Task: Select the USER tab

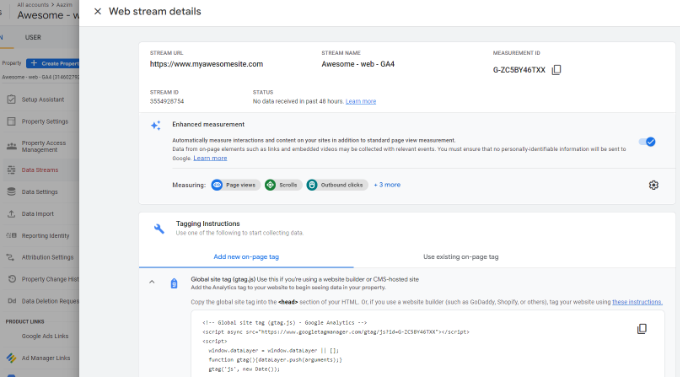Action: point(33,38)
